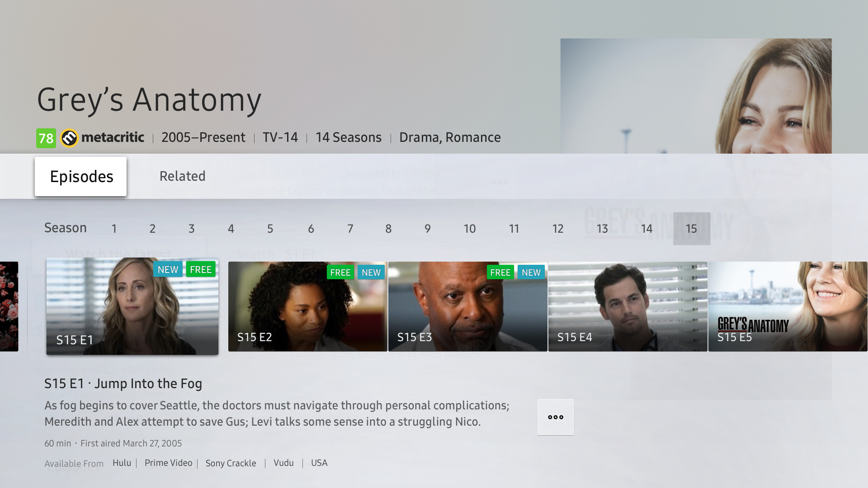Viewport: 868px width, 488px height.
Task: Open the Episodes tab
Action: click(x=80, y=176)
